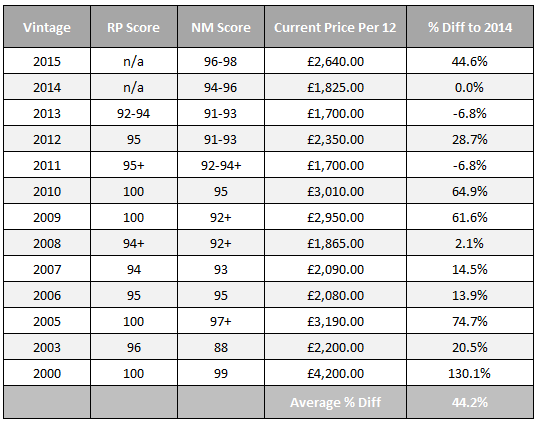
Task: Click the % Diff to 2014 header
Action: point(470,27)
